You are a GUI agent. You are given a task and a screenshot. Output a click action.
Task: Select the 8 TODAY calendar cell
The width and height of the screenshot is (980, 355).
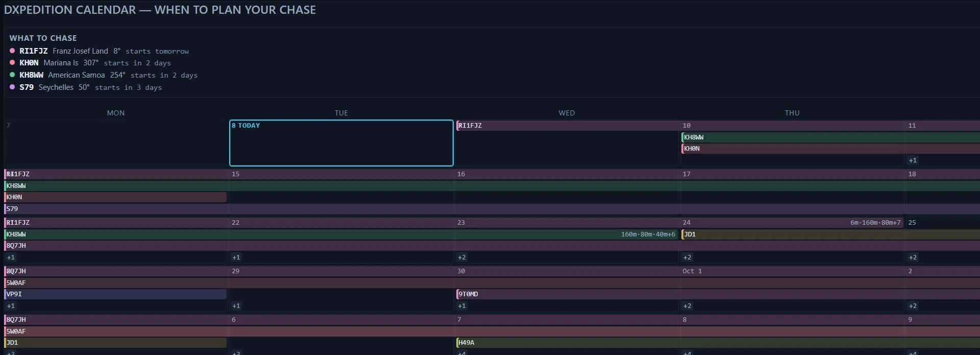pyautogui.click(x=341, y=143)
